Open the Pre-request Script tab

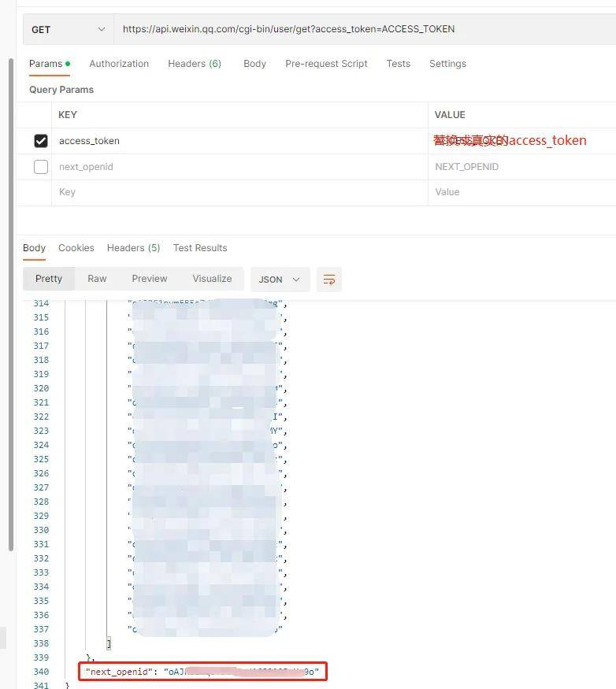326,64
